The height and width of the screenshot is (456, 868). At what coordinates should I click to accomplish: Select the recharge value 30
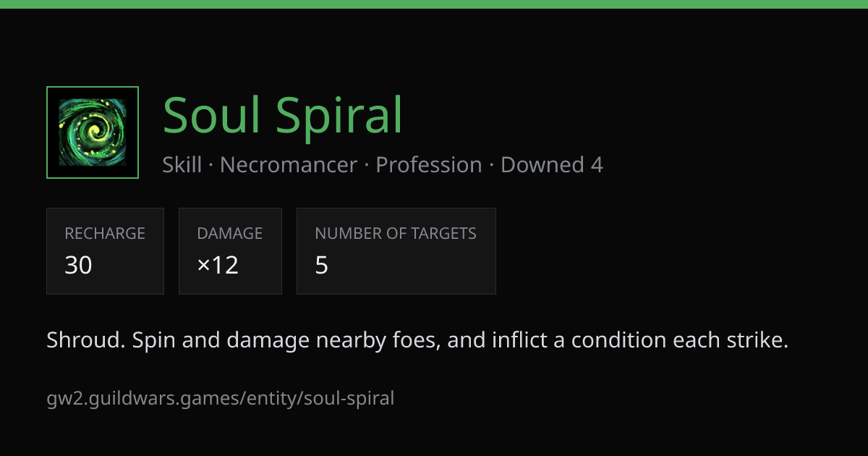tap(78, 266)
